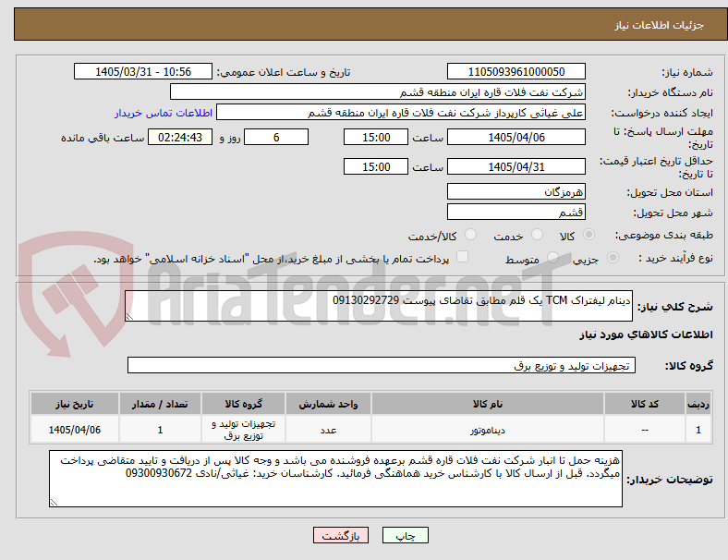This screenshot has height=560, width=728.
Task: Select the کالا radio button
Action: tap(588, 235)
